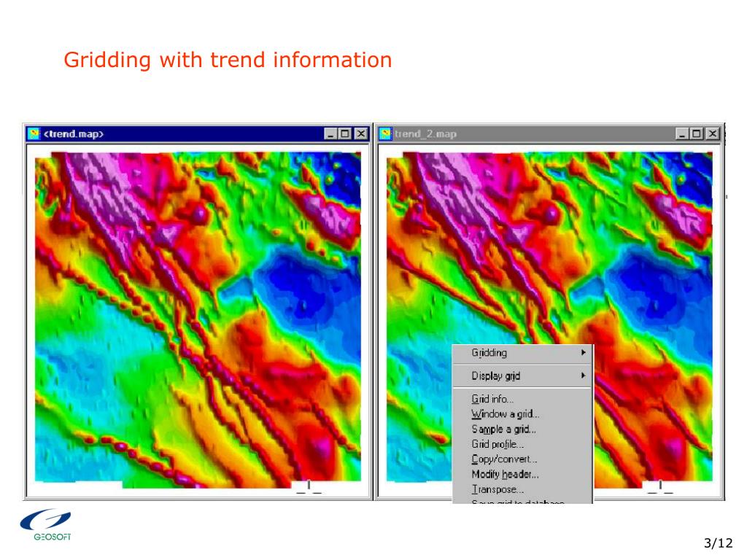Maximize the trend_2.map window
Screen dimensions: 747x560
(x=696, y=134)
